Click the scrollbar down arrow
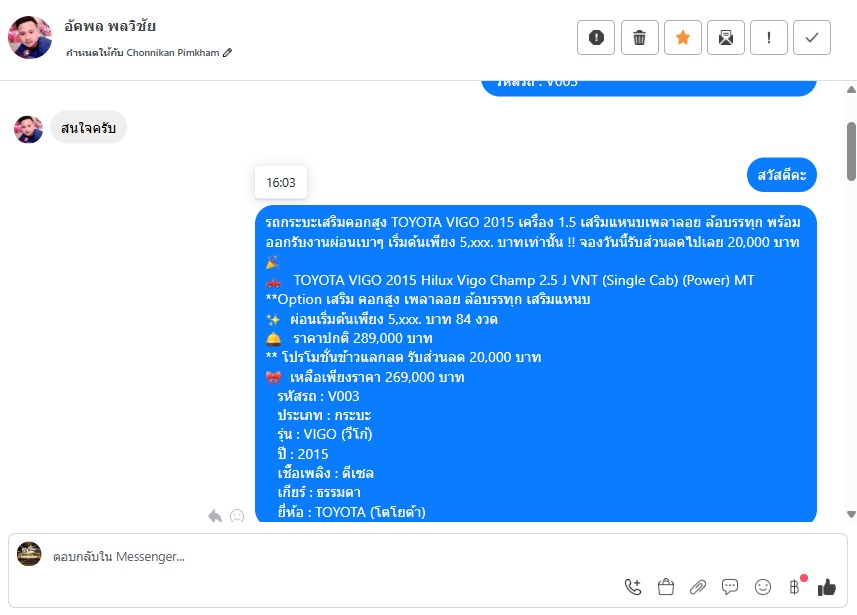The width and height of the screenshot is (857, 615). (x=851, y=514)
